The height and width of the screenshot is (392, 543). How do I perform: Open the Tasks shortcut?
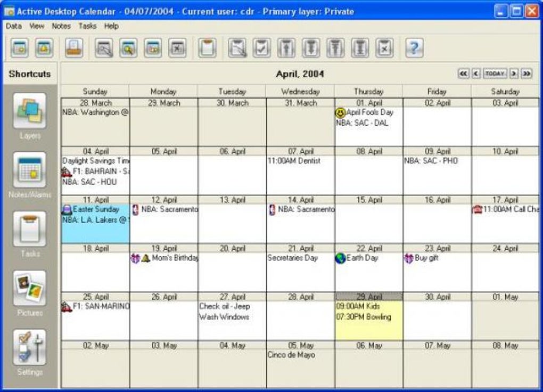(x=30, y=234)
